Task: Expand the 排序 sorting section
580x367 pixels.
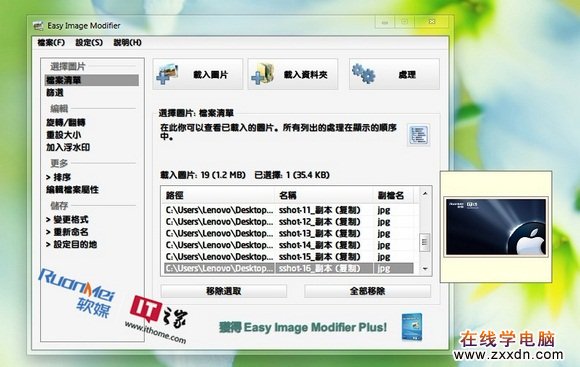Action: pos(58,177)
